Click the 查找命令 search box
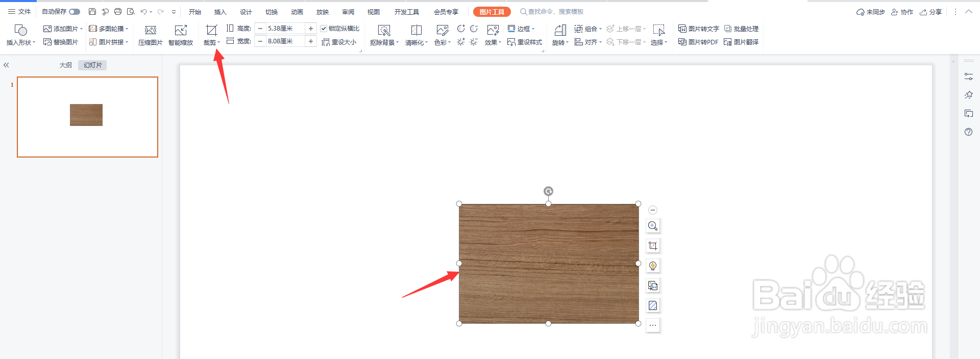The height and width of the screenshot is (359, 980). [x=552, y=12]
